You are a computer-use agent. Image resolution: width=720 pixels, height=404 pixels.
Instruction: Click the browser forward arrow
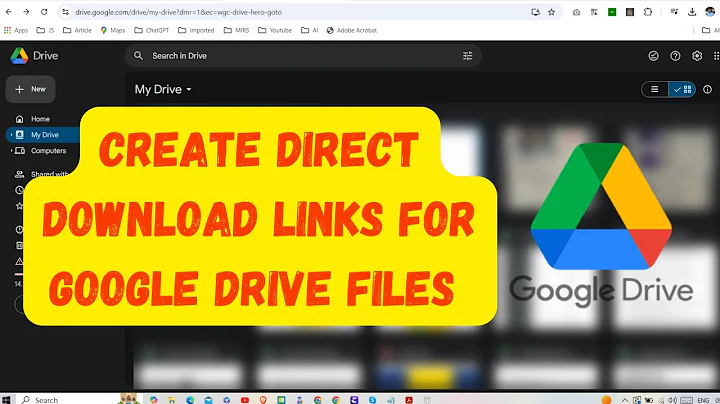click(x=26, y=12)
